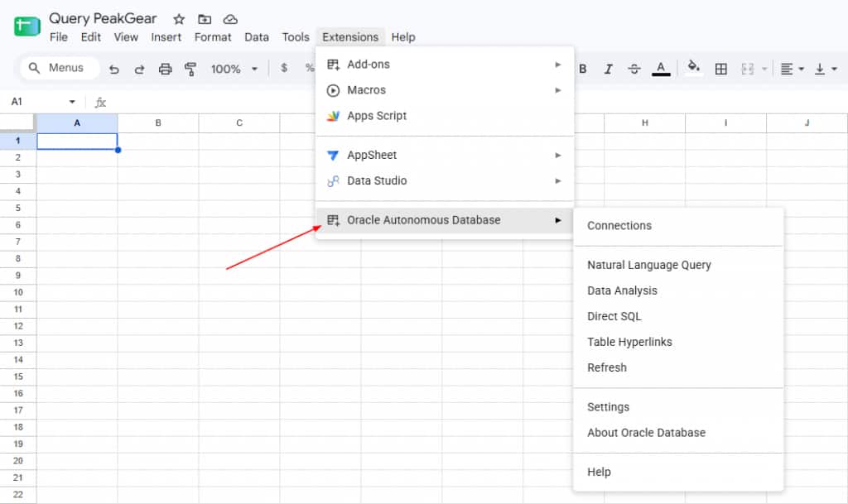Expand the AppSheet submenu
Screen dimensions: 848x504
[444, 155]
